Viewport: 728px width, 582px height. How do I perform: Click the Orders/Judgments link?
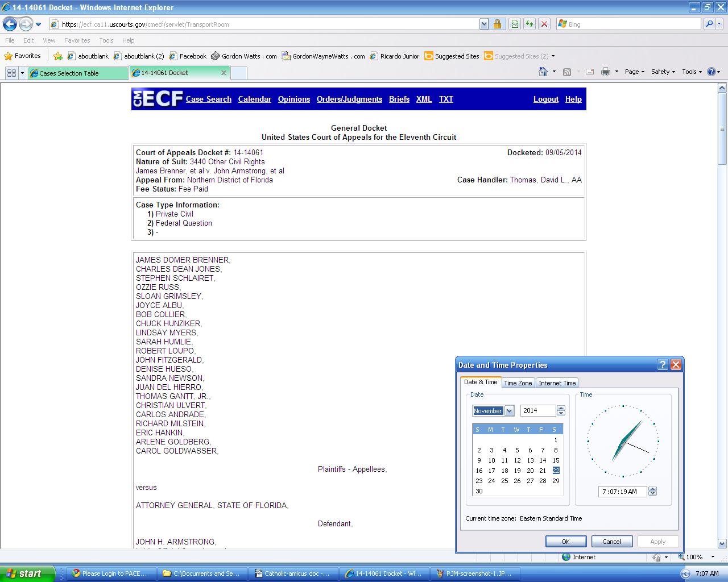(x=349, y=99)
